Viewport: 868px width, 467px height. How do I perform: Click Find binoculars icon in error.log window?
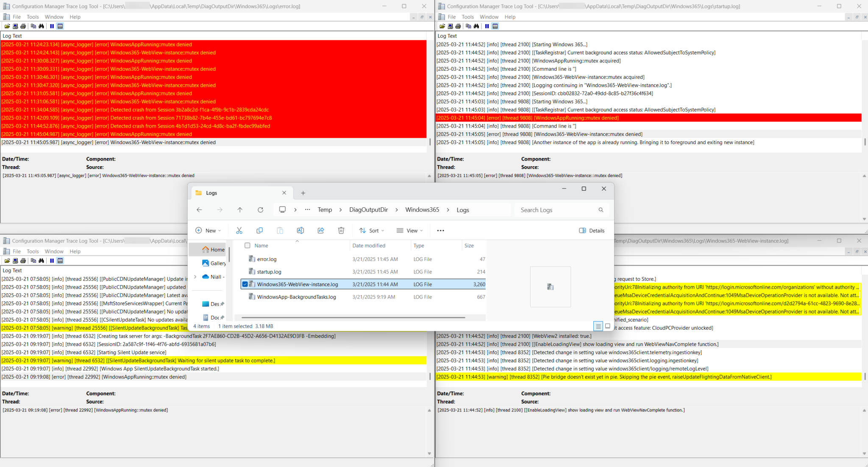[x=41, y=26]
